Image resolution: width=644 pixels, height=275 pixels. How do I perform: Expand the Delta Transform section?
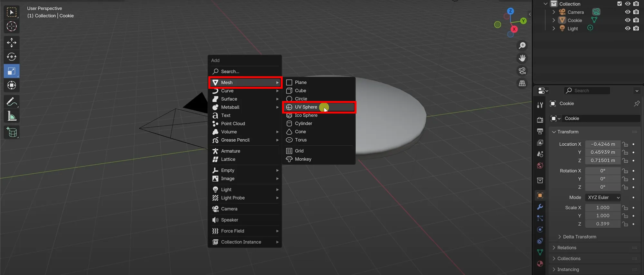579,237
